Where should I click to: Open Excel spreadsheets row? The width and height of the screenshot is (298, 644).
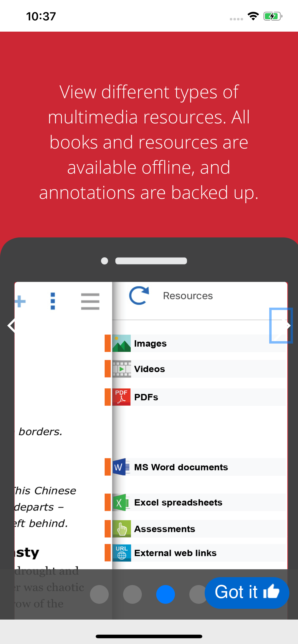(195, 502)
